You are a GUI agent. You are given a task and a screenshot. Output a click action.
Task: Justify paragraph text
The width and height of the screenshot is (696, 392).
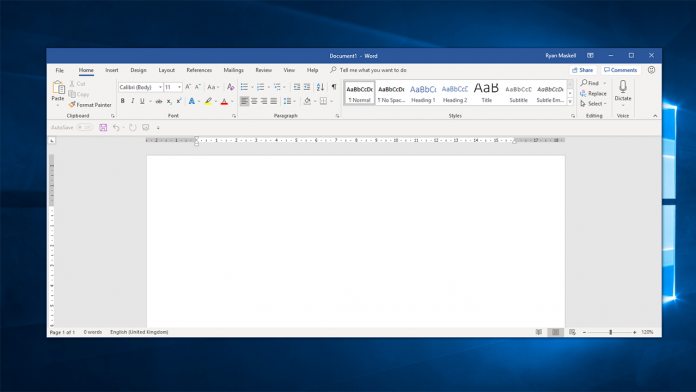274,101
